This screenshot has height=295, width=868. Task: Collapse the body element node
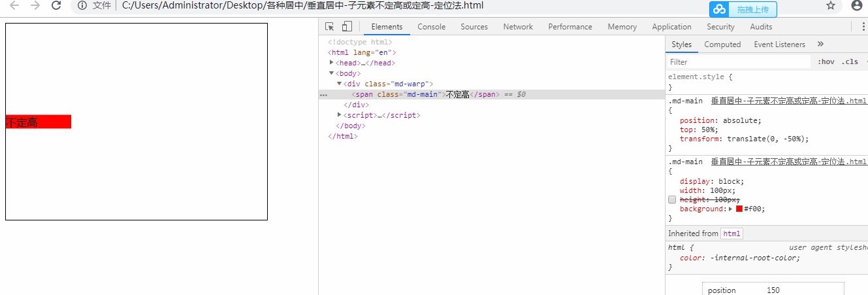tap(332, 73)
